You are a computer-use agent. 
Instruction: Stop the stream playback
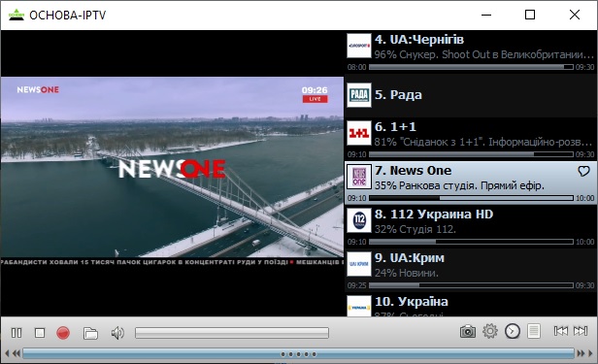pos(40,333)
